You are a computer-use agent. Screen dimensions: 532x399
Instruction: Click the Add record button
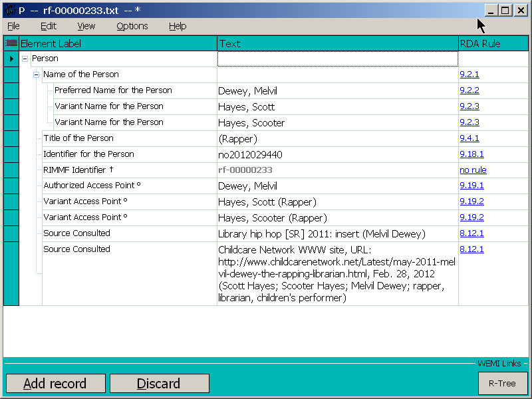(x=56, y=384)
